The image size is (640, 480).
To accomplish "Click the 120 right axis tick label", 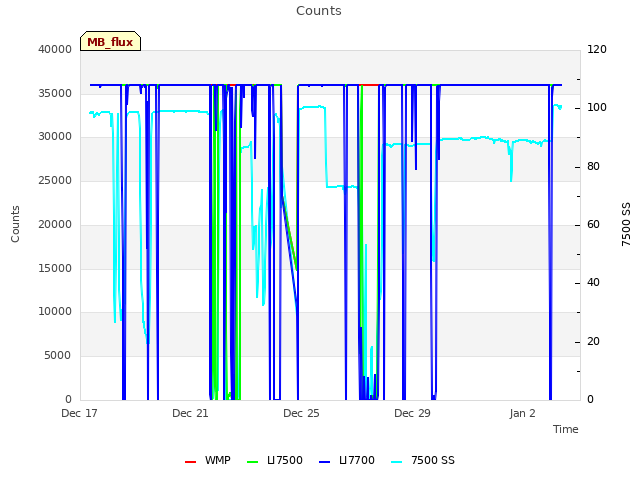I will pyautogui.click(x=597, y=49).
